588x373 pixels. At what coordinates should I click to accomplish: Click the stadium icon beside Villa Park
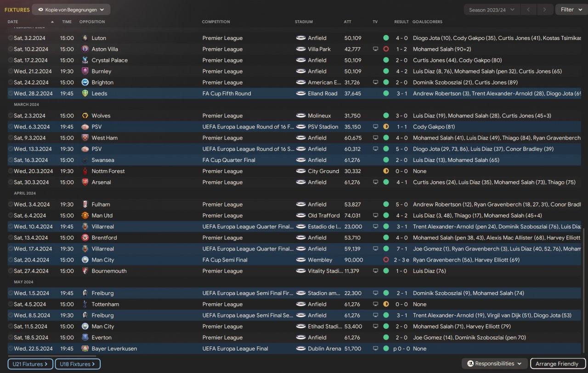click(x=301, y=49)
